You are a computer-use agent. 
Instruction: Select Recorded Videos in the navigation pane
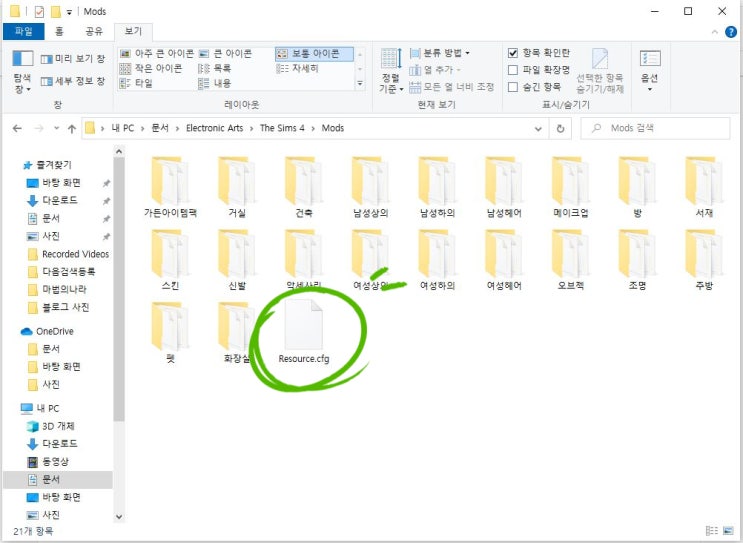pos(69,254)
